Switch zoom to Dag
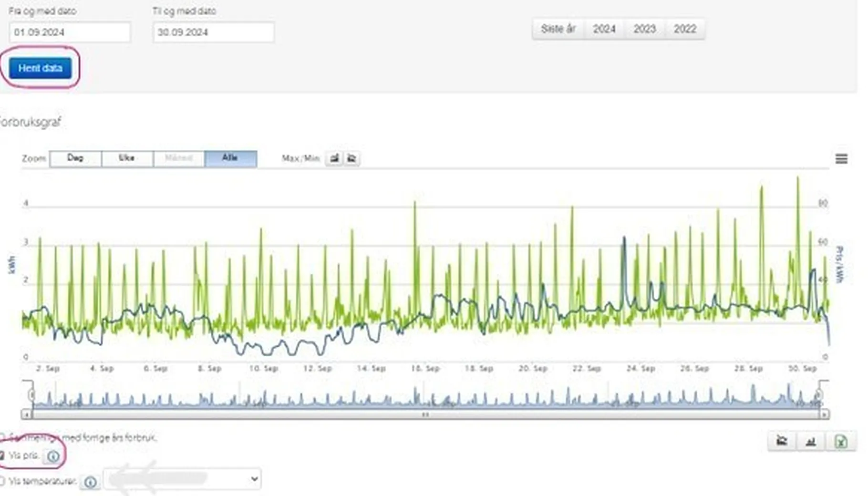This screenshot has height=496, width=868. point(75,158)
